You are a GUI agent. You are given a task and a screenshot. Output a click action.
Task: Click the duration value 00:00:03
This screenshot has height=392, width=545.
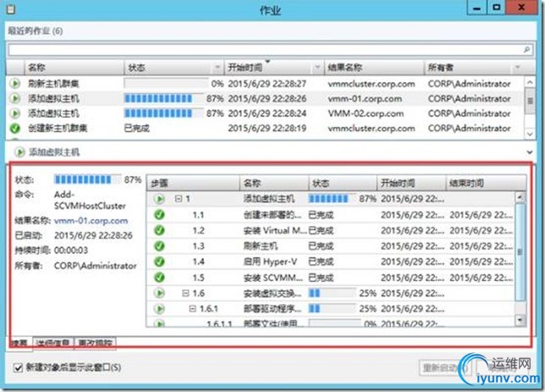(71, 250)
